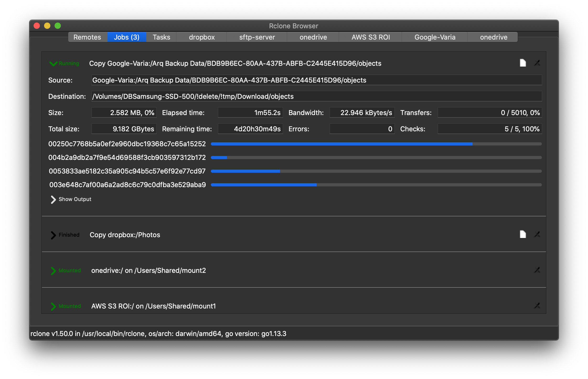
Task: Switch to the sftp-server tab
Action: [256, 37]
